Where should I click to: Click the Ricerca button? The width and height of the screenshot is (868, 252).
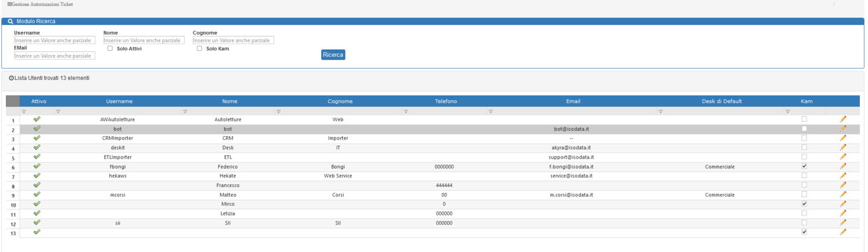pos(333,54)
